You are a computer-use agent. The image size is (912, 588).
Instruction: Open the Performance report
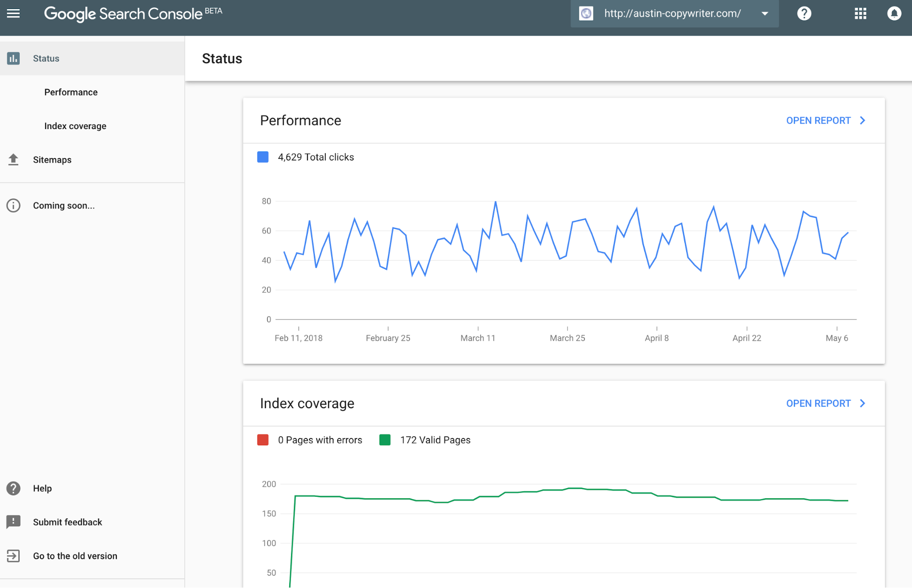(818, 120)
